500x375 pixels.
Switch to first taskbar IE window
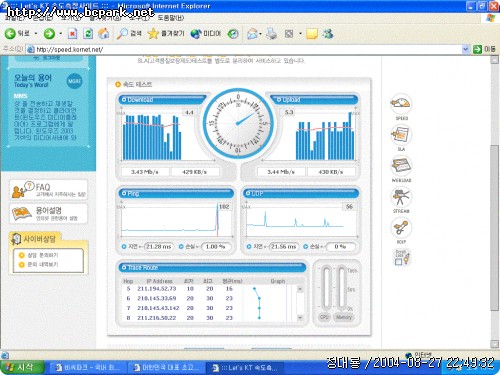pyautogui.click(x=87, y=368)
